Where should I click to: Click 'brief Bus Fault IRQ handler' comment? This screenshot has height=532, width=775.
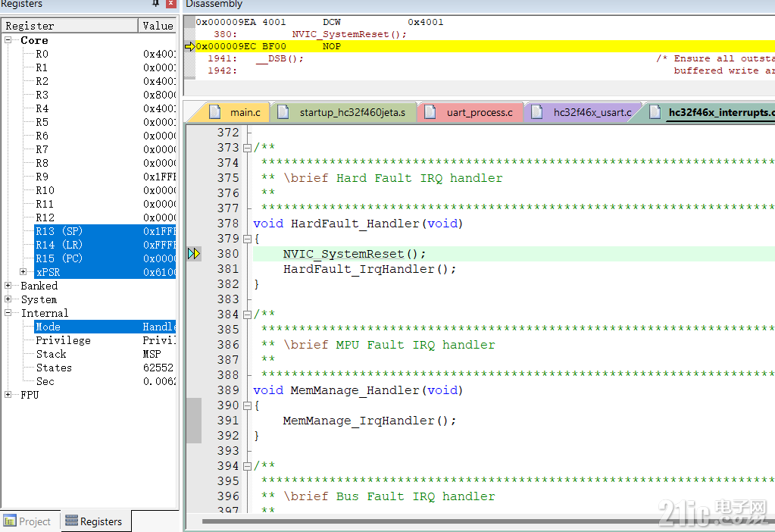pyautogui.click(x=389, y=496)
